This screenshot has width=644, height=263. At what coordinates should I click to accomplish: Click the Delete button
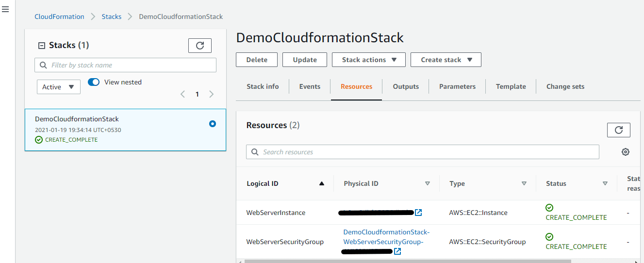tap(257, 60)
